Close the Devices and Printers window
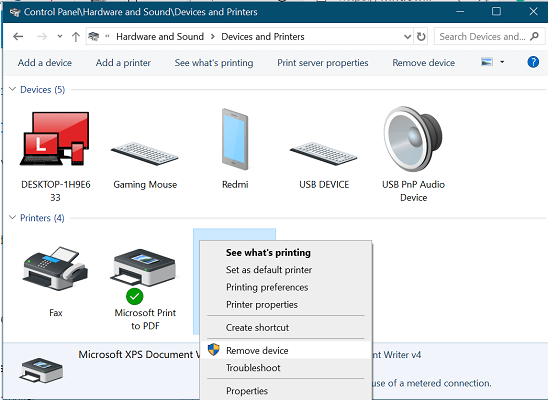 [x=533, y=12]
